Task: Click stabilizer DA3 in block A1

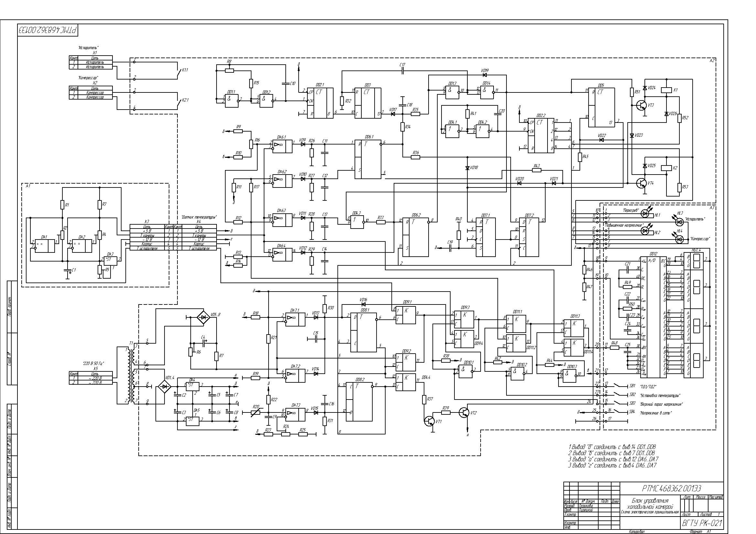Action: click(x=111, y=261)
